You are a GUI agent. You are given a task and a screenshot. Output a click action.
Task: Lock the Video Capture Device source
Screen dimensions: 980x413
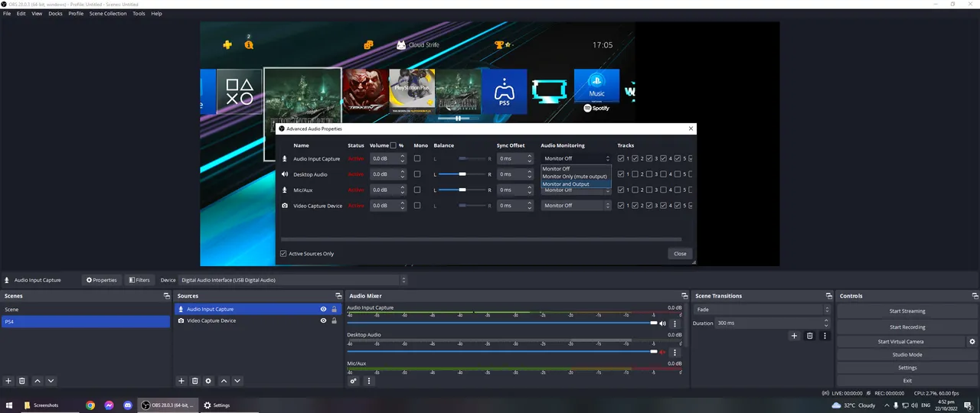[x=334, y=320]
